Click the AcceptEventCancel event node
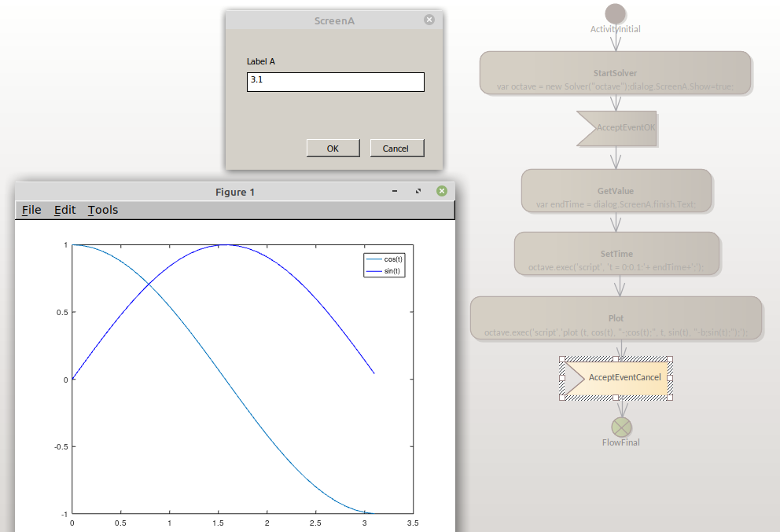Image resolution: width=780 pixels, height=532 pixels. coord(616,377)
